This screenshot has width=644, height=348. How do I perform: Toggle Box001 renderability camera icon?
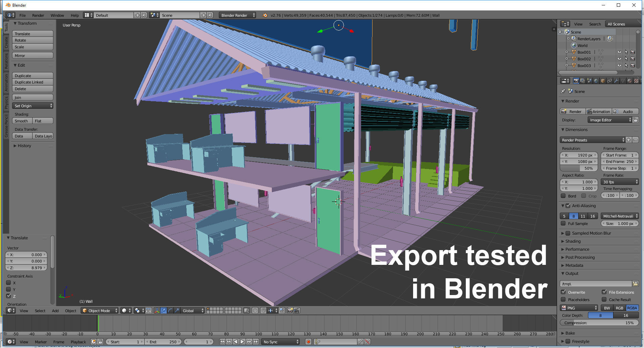pyautogui.click(x=633, y=52)
